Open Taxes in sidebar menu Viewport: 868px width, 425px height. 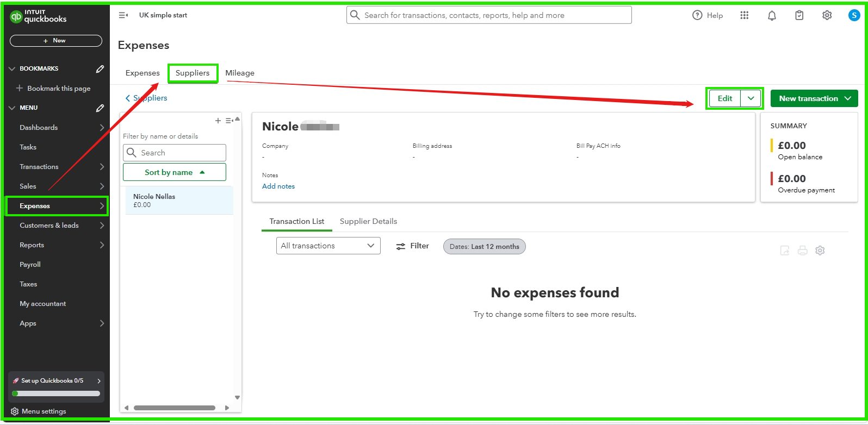coord(28,284)
